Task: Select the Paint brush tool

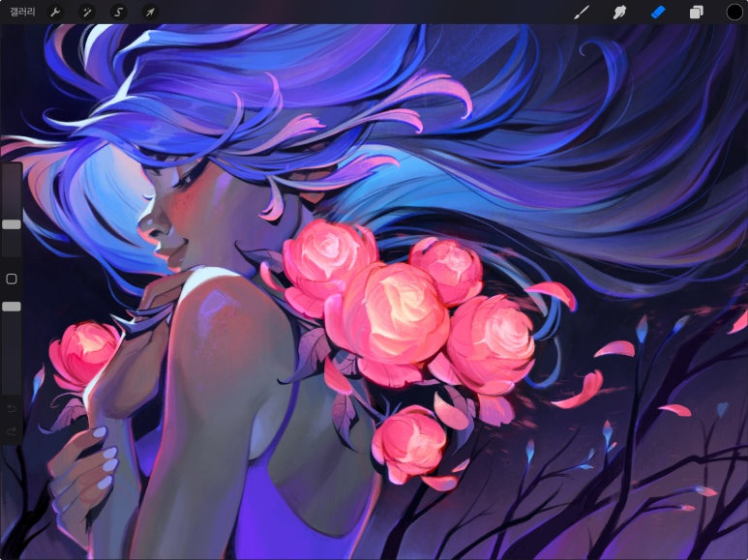Action: pos(581,12)
